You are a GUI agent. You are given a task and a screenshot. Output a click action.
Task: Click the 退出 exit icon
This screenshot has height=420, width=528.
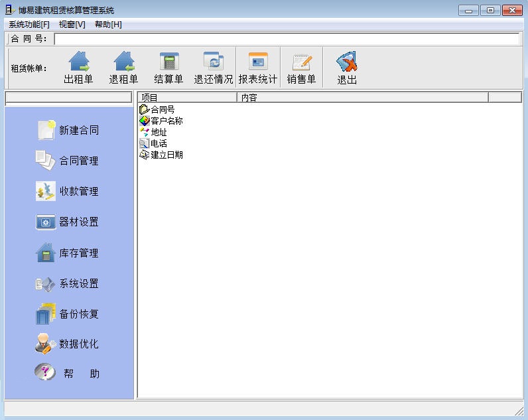coord(347,62)
